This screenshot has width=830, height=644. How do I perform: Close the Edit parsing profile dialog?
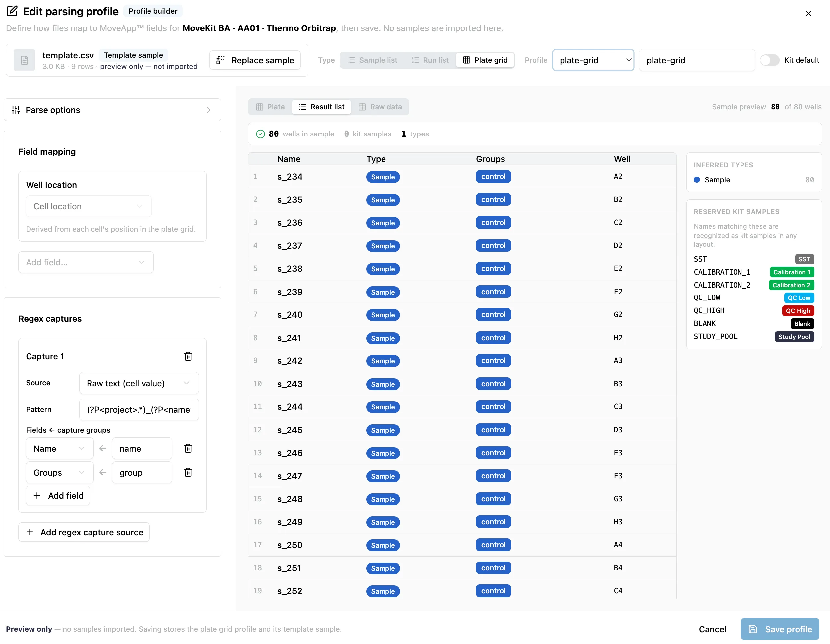pyautogui.click(x=808, y=13)
